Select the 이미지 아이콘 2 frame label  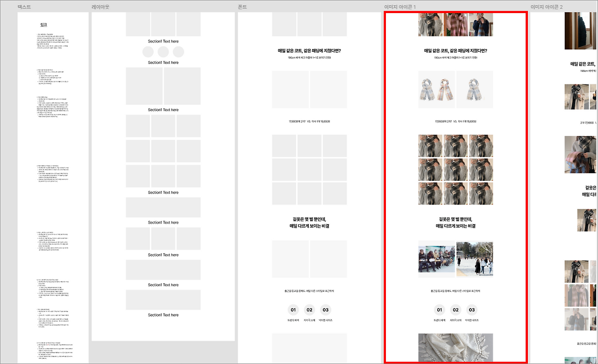[547, 7]
